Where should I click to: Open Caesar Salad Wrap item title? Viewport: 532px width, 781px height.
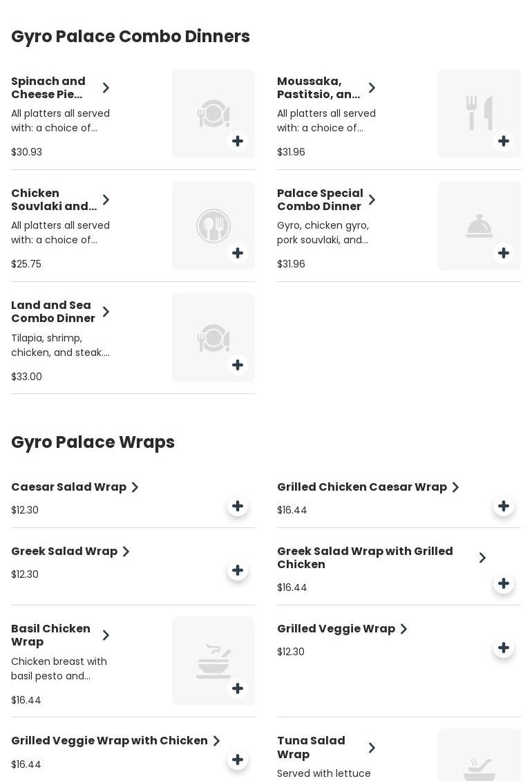[68, 487]
